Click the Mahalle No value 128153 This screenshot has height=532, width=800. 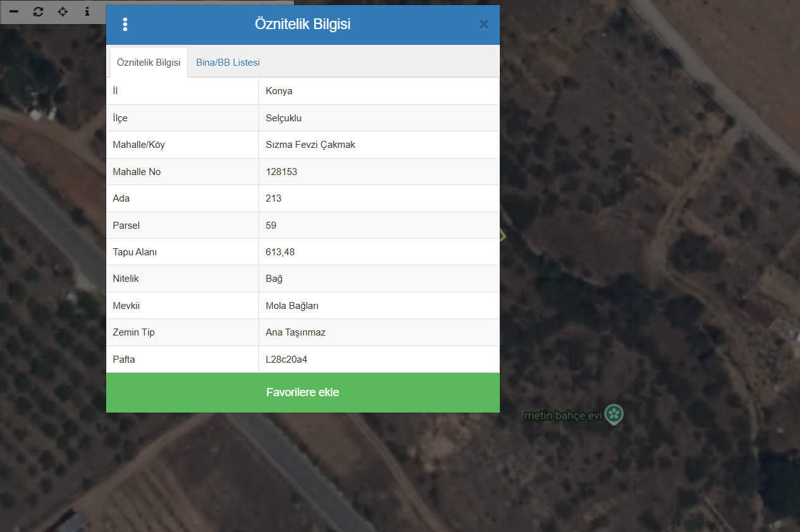(x=281, y=172)
